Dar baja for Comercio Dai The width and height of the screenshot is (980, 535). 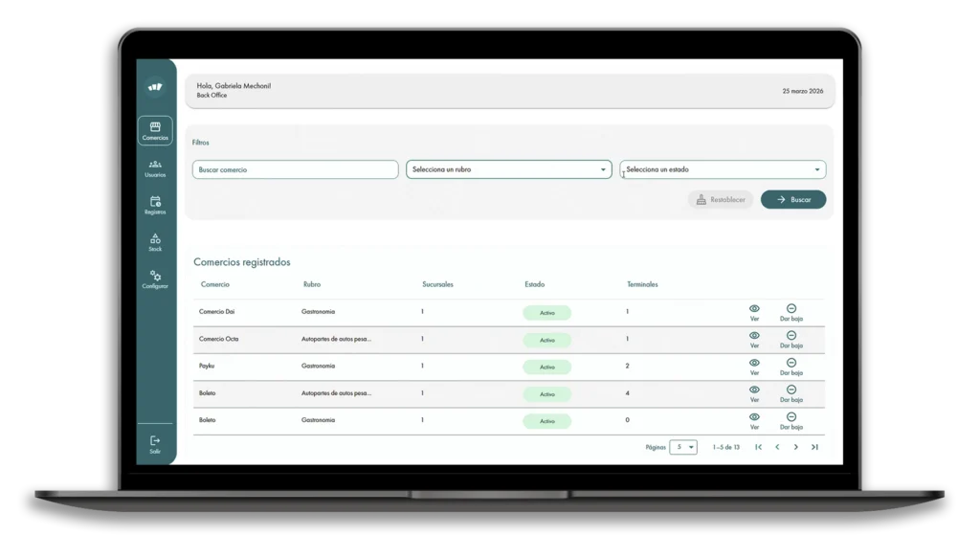[791, 313]
